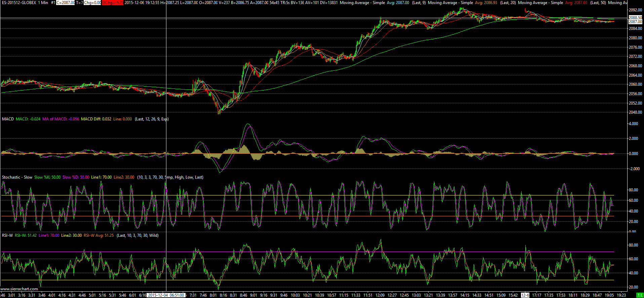Image resolution: width=644 pixels, height=298 pixels.
Task: Click the 2088.50 crosshair price box on scale
Action: (x=635, y=17)
